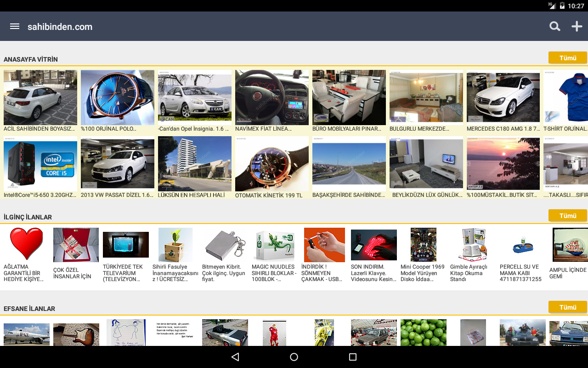Select the İLGİNÇ İLANLAR section header
588x368 pixels.
[28, 217]
